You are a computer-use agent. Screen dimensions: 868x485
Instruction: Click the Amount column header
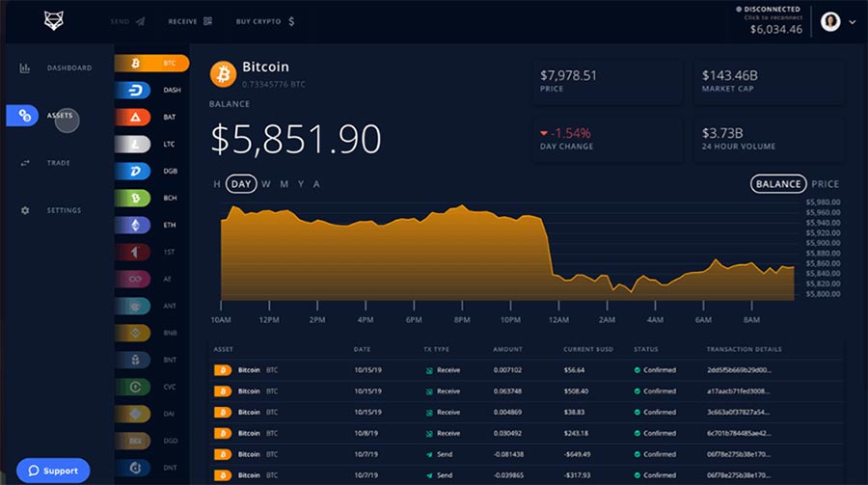click(507, 349)
